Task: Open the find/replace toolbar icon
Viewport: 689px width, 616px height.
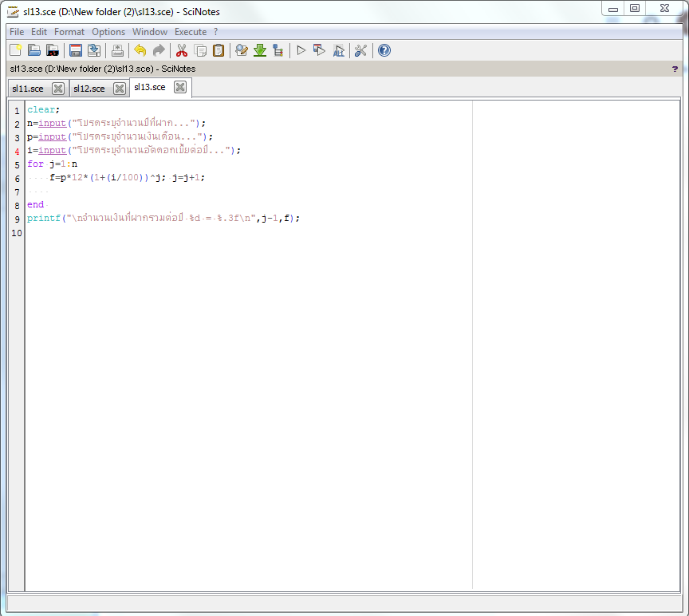Action: [242, 50]
